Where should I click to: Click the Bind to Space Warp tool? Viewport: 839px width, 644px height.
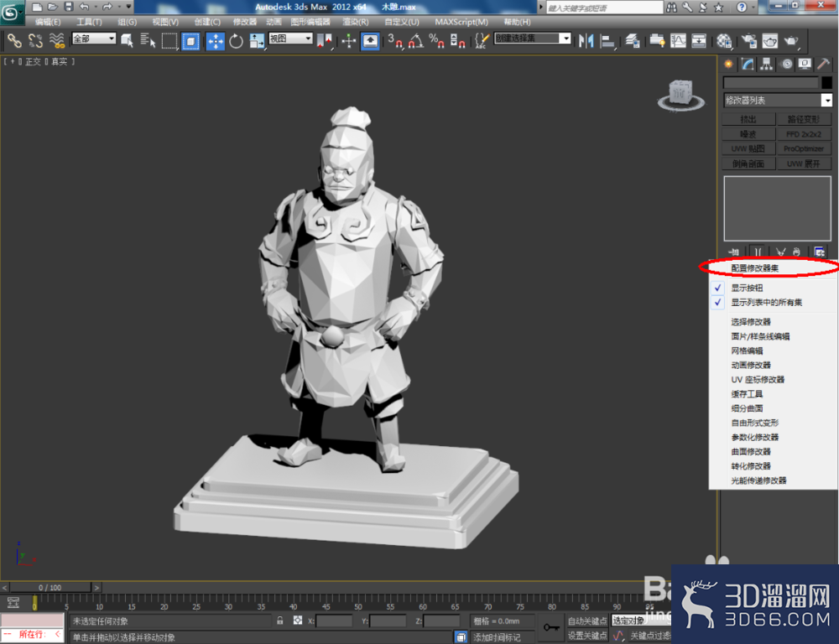click(x=57, y=40)
